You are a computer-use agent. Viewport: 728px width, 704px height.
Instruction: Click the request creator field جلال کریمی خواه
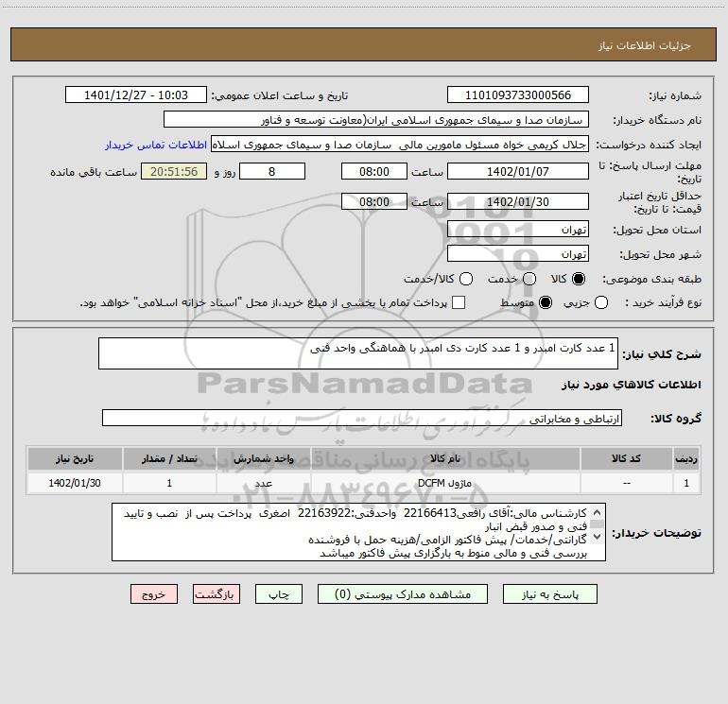[x=400, y=144]
